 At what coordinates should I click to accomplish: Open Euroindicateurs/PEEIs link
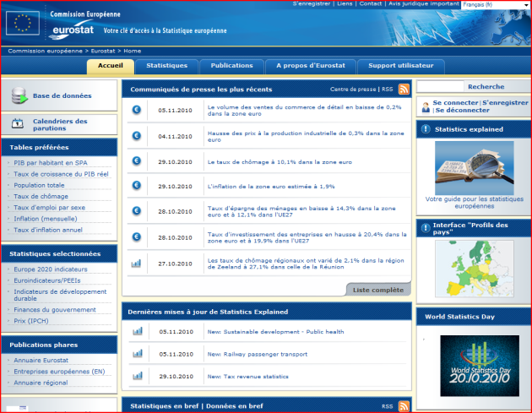tap(47, 280)
